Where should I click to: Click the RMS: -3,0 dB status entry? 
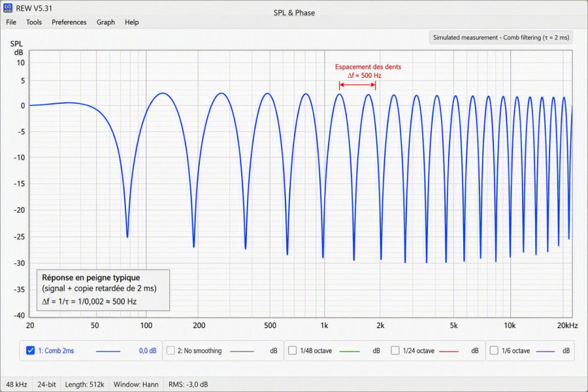pyautogui.click(x=188, y=385)
